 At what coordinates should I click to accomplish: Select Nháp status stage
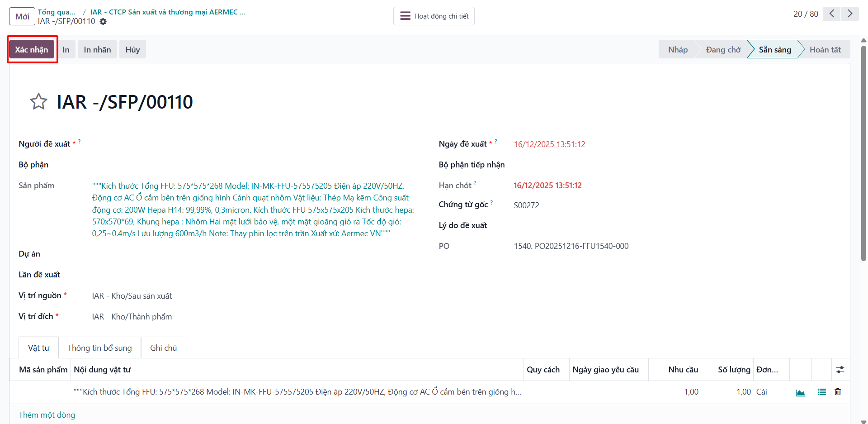click(678, 49)
